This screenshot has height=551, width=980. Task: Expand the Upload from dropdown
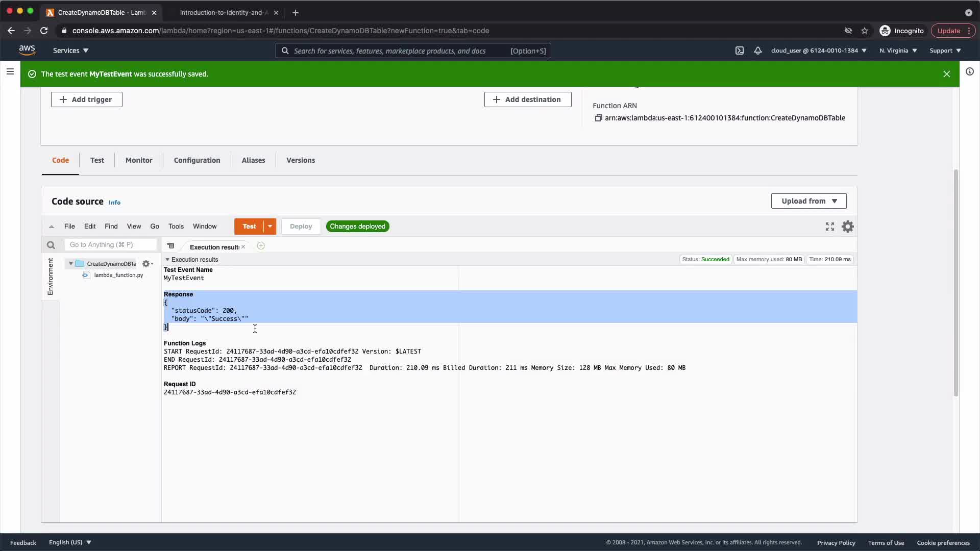(808, 201)
